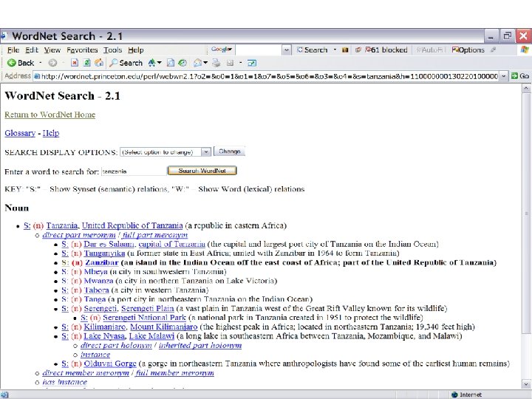Click the greyed AutoFill button
This screenshot has width=532, height=399.
[431, 50]
